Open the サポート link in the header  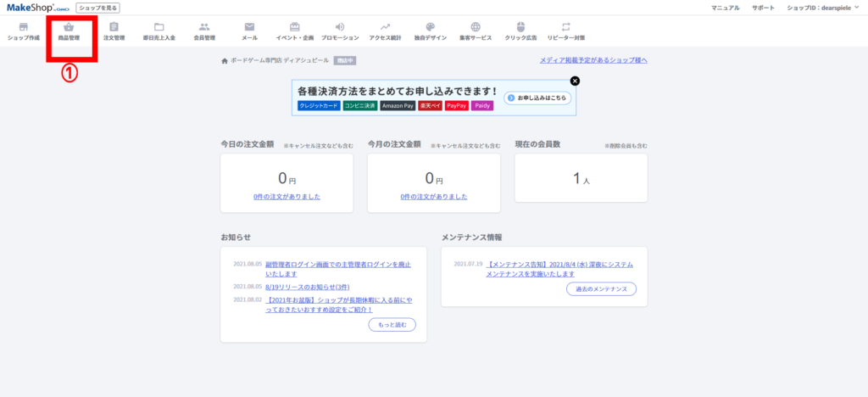pos(764,8)
